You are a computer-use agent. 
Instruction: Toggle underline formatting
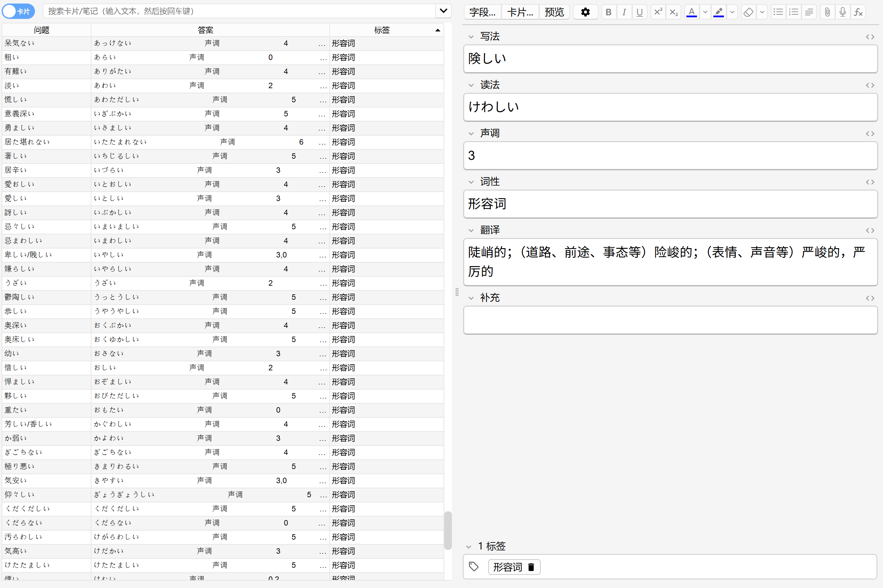click(640, 12)
